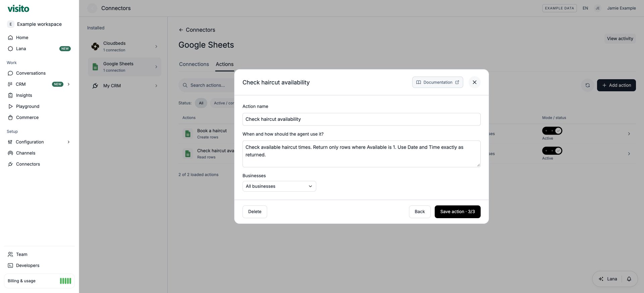This screenshot has width=644, height=293.
Task: Switch to the Connections tab
Action: click(194, 64)
